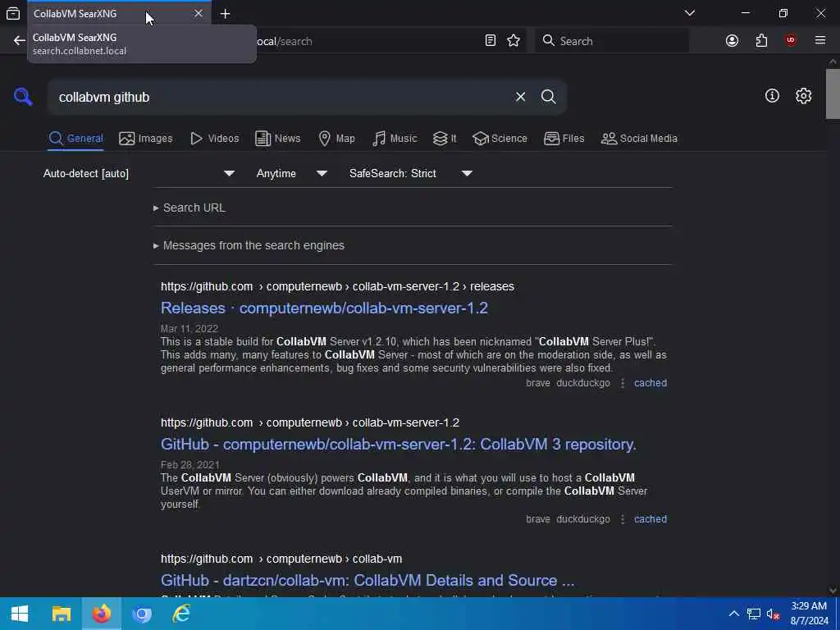Screen dimensions: 840x630
Task: Switch to Files category
Action: click(x=564, y=138)
